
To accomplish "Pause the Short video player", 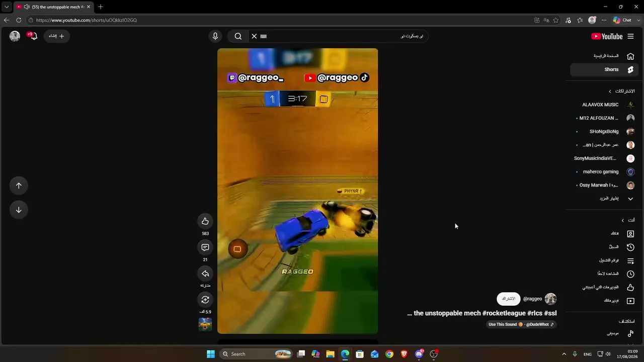I will coord(297,191).
